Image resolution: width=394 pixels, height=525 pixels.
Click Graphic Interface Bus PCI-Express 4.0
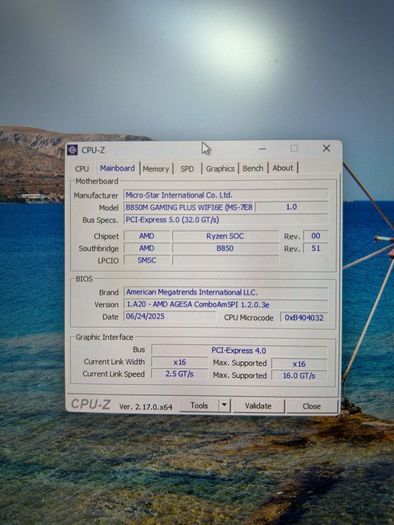239,350
